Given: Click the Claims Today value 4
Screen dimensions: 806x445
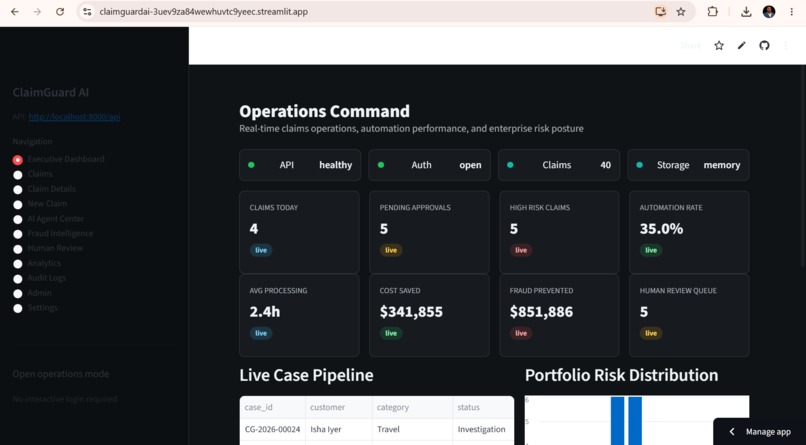Looking at the screenshot, I should 254,229.
